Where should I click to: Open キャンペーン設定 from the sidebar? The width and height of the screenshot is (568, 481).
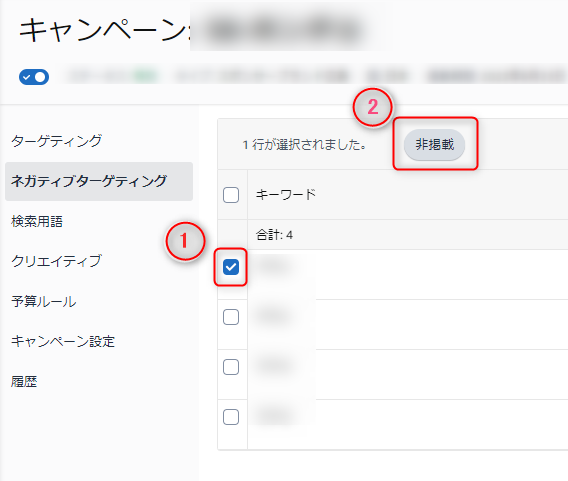(63, 341)
